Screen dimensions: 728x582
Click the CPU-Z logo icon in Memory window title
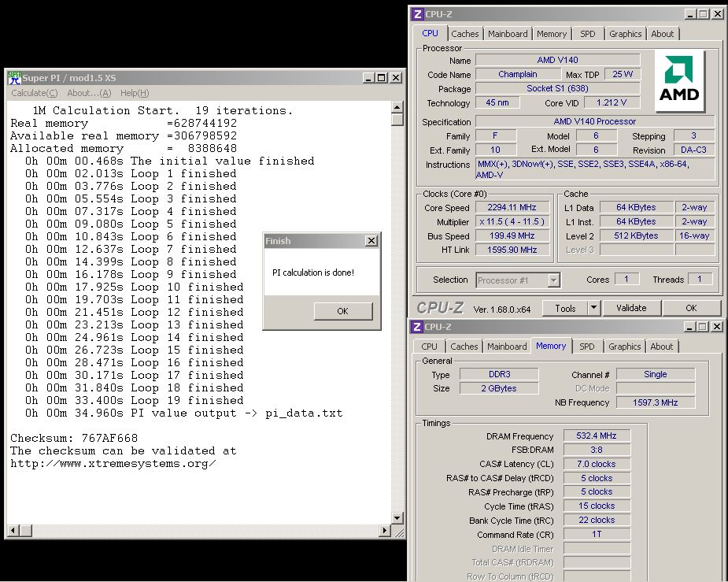pos(417,327)
